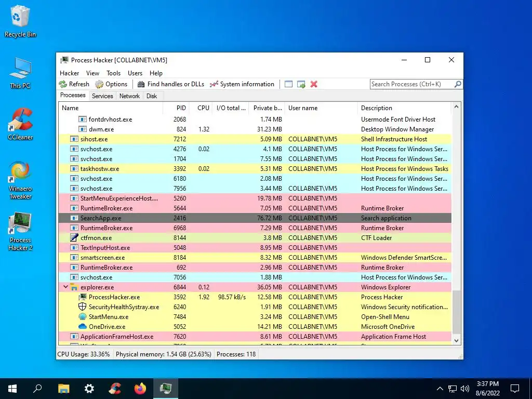
Task: Select the Recycle Bin desktop icon
Action: (x=20, y=21)
